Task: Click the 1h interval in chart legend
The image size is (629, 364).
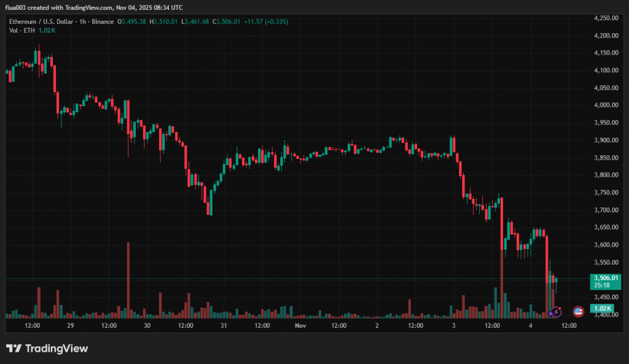Action: coord(82,22)
